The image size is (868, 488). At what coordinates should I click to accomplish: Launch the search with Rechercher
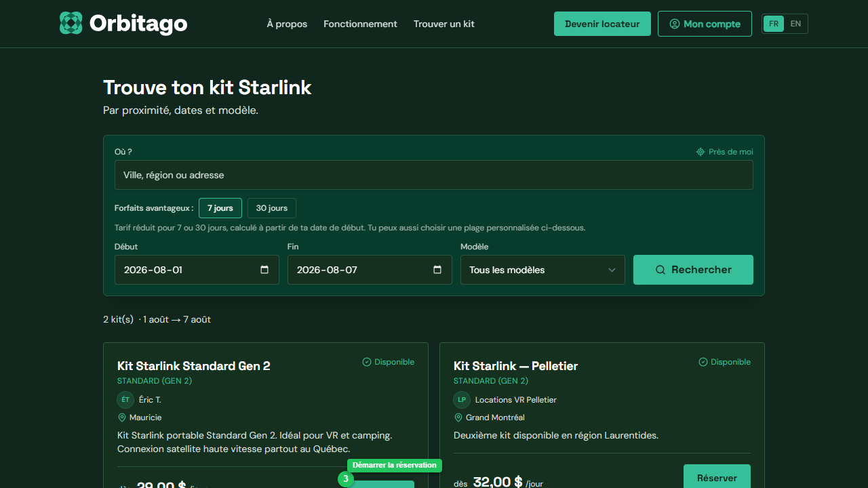click(x=693, y=270)
